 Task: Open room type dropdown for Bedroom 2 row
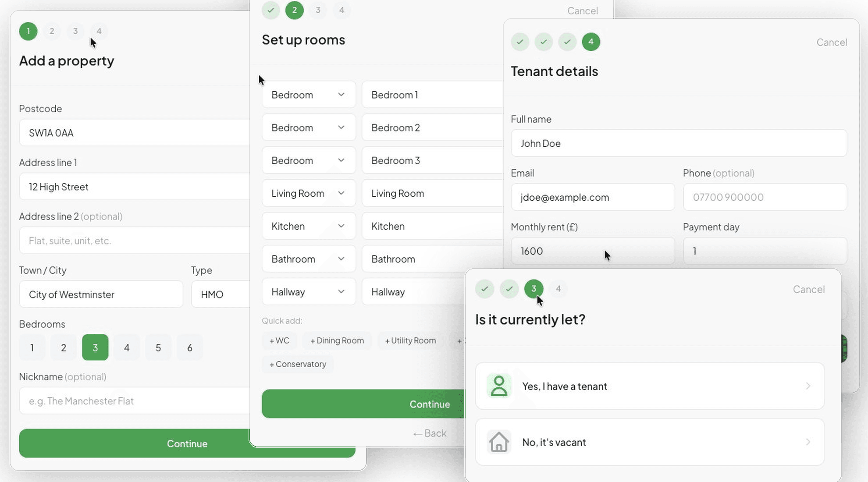309,128
